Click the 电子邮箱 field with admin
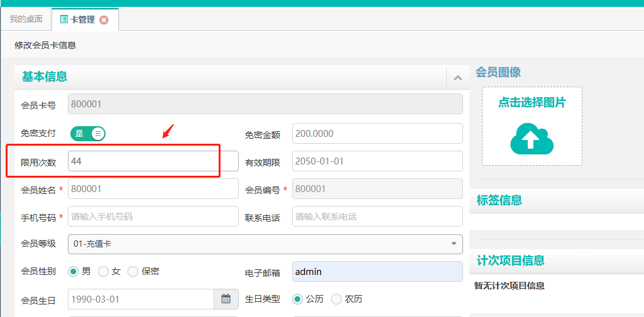Viewport: 644px width, 317px height. (378, 271)
